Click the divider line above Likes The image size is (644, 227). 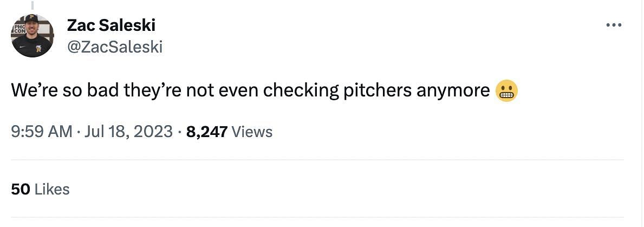(x=317, y=160)
